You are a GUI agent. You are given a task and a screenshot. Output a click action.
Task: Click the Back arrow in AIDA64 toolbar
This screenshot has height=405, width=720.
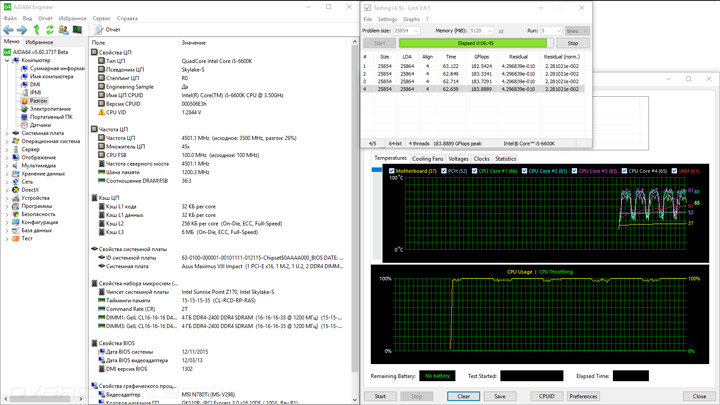pos(8,30)
